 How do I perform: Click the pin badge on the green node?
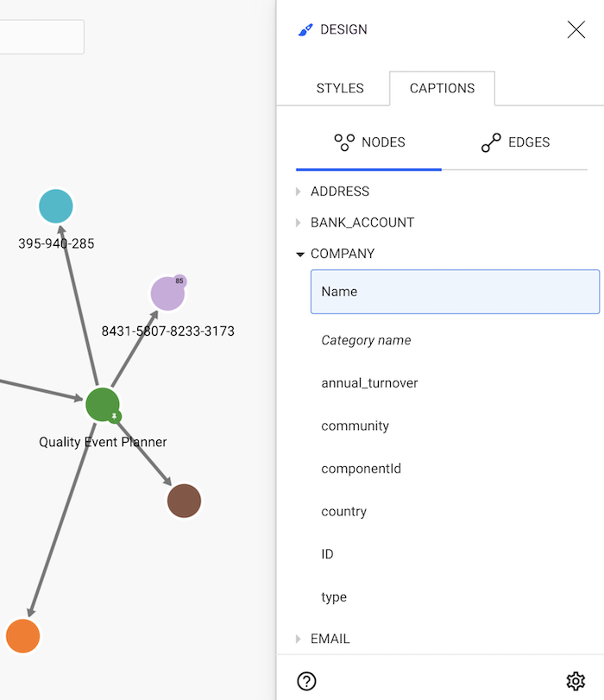114,417
